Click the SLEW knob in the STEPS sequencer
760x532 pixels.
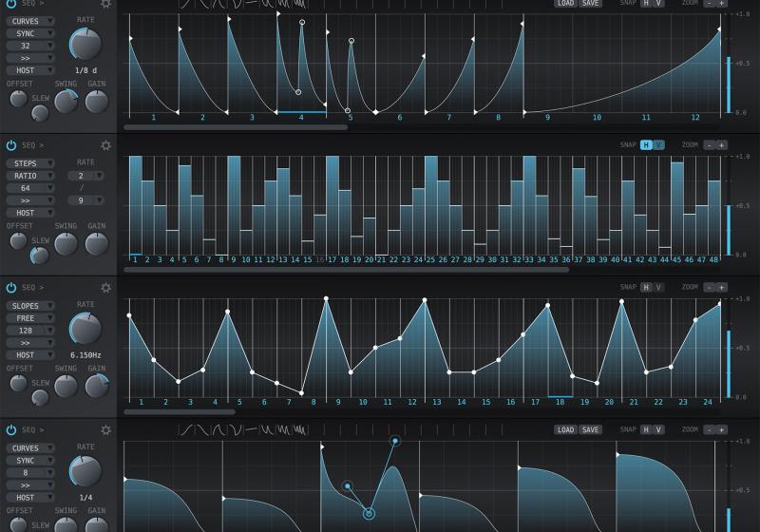pyautogui.click(x=40, y=256)
